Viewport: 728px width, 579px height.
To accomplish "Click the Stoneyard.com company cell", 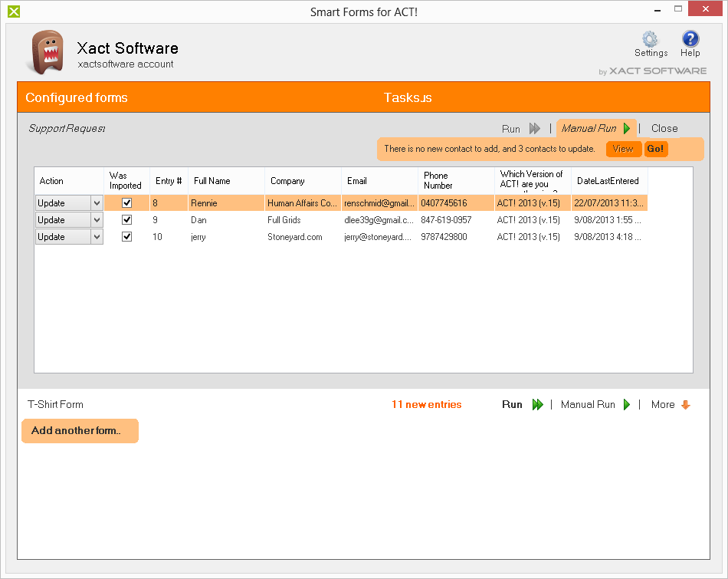I will pos(303,236).
